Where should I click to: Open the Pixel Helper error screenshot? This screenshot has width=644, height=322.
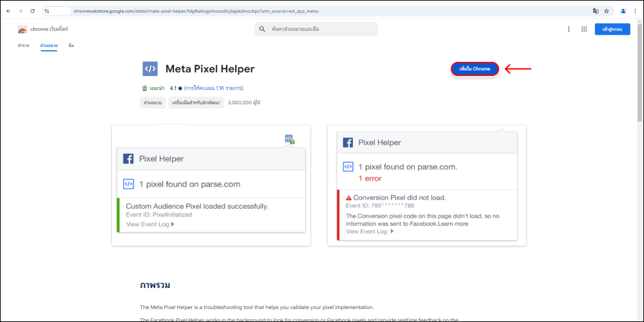pyautogui.click(x=427, y=185)
